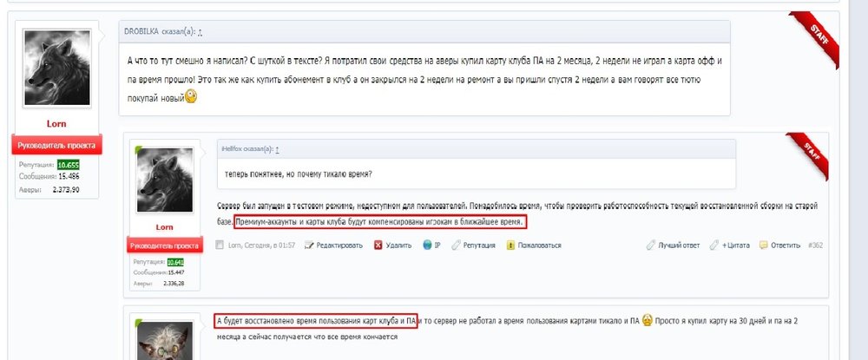This screenshot has height=360, width=868.
Task: Click the Ответить reply icon
Action: click(764, 245)
